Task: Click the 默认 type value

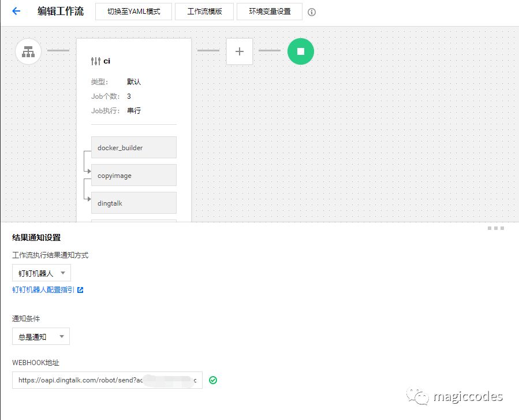Action: coord(134,82)
